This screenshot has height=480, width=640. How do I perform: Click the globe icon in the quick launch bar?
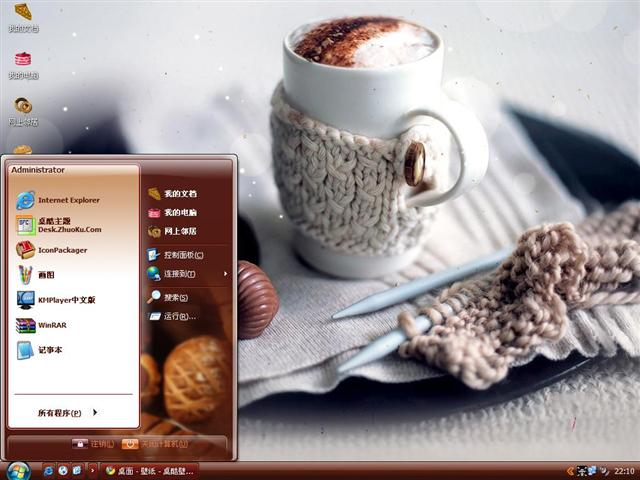pyautogui.click(x=63, y=471)
